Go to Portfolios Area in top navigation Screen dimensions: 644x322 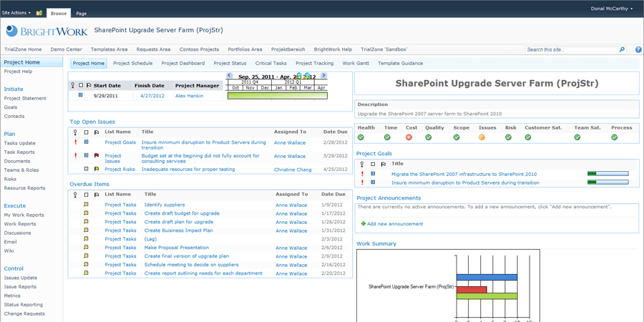click(x=245, y=49)
